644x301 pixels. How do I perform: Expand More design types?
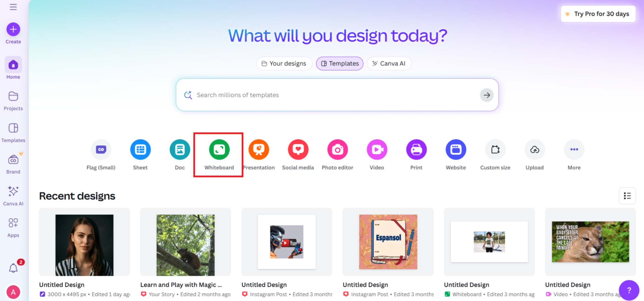(x=574, y=150)
